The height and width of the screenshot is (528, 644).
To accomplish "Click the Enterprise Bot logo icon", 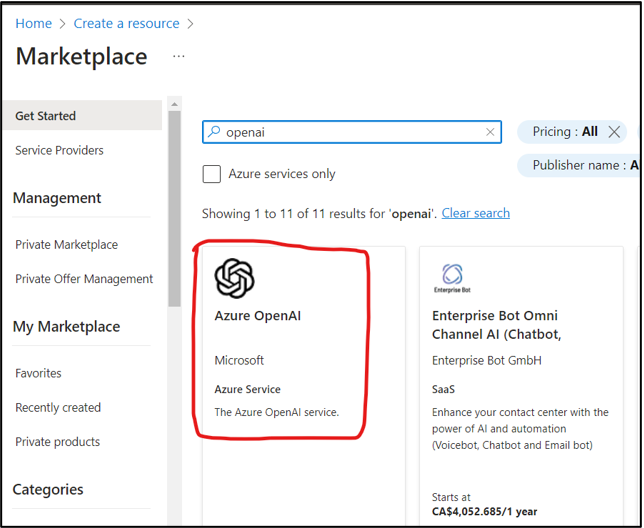I will [x=452, y=278].
